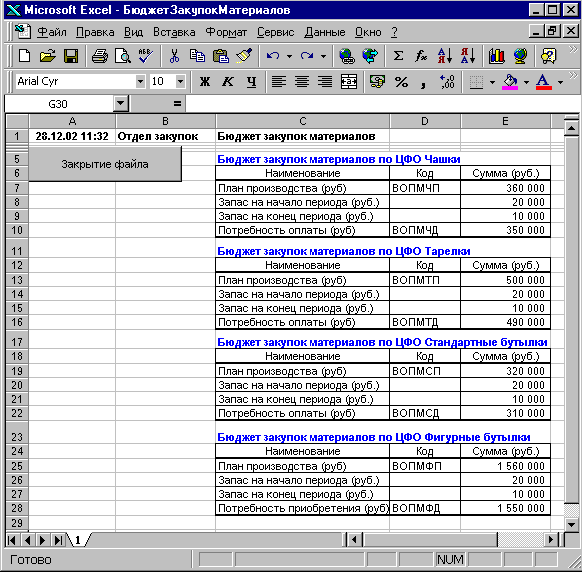
Task: Click the Copy icon
Action: coord(197,56)
